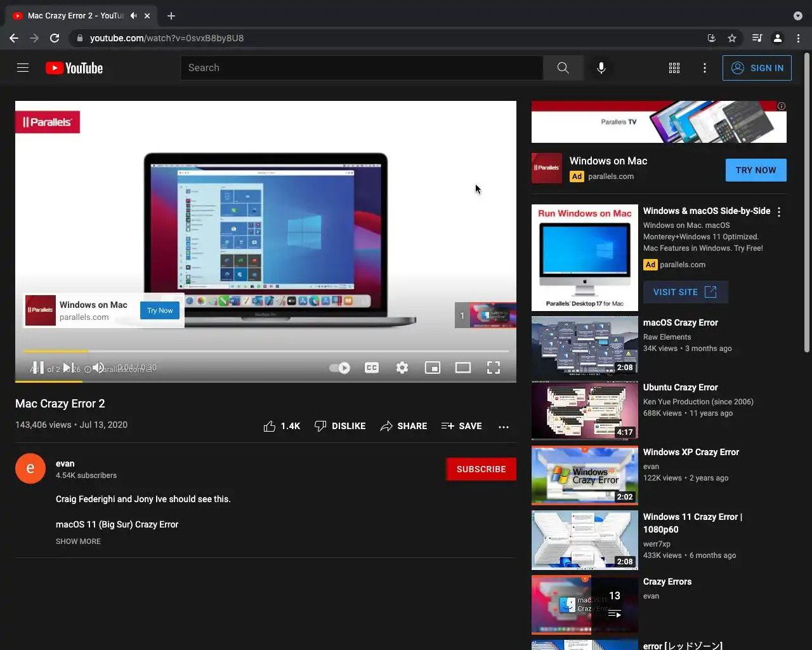Open ad info icon on Parallels banner
Image resolution: width=812 pixels, height=650 pixels.
pyautogui.click(x=782, y=106)
